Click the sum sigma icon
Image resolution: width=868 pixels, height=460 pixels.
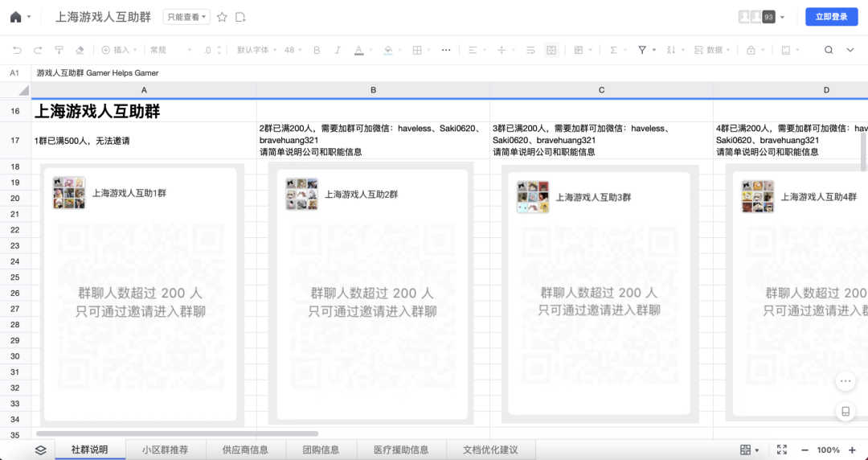(x=613, y=50)
